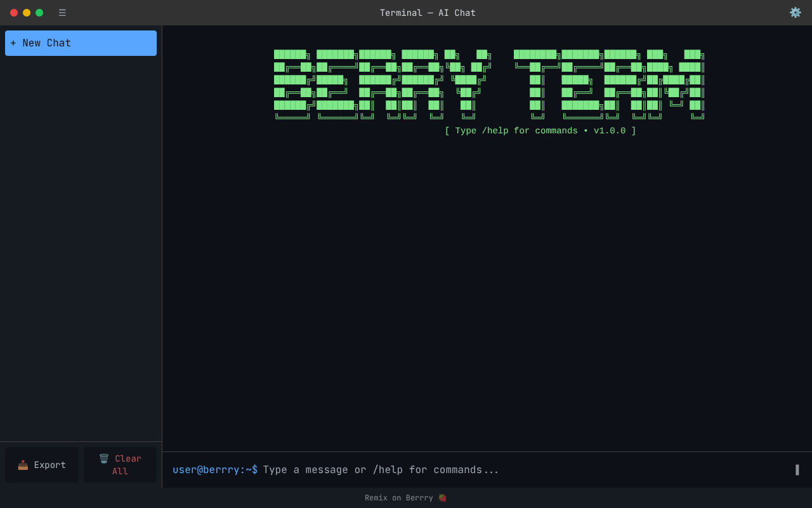This screenshot has height=508, width=812.
Task: Maximize the window using the green button
Action: click(39, 13)
